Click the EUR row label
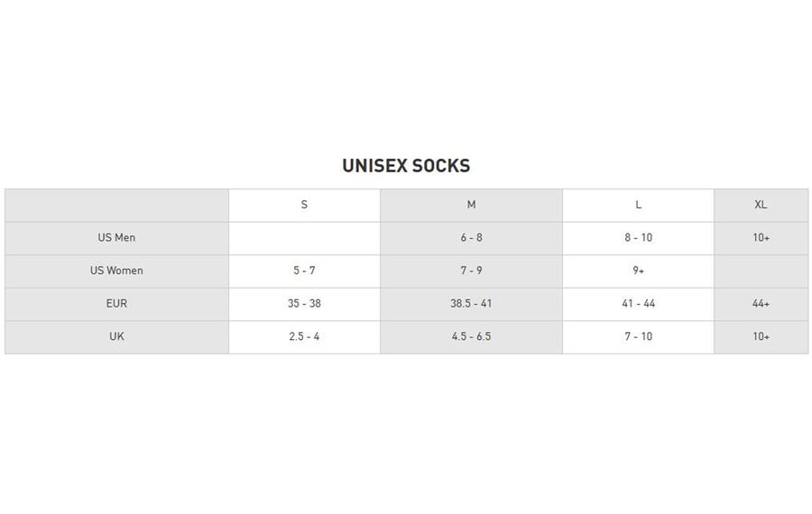The image size is (812, 514). tap(116, 304)
